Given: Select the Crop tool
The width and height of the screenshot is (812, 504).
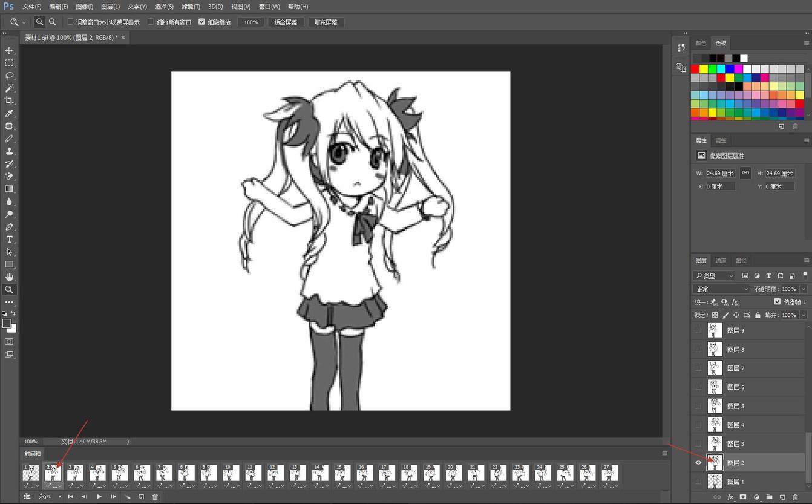Looking at the screenshot, I should tap(9, 101).
